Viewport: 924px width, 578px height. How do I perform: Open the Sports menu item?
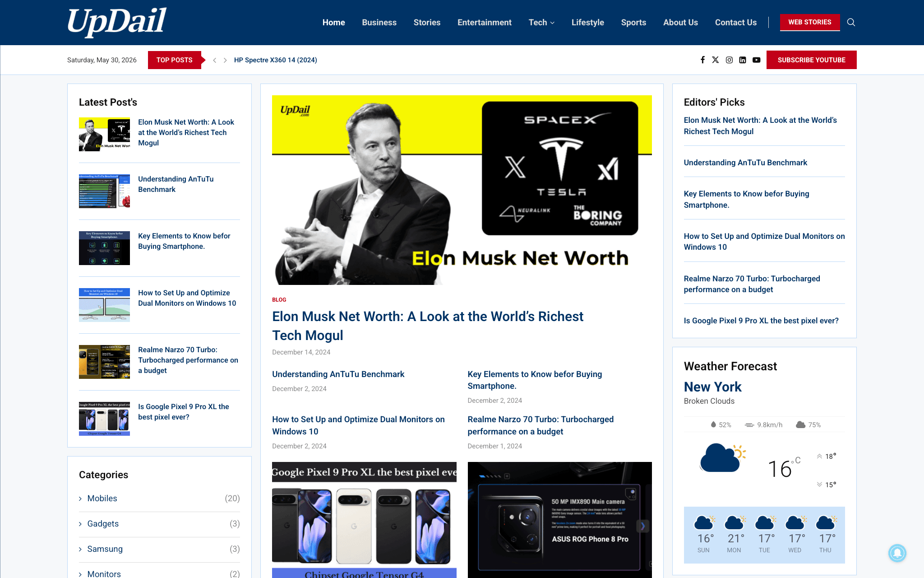tap(633, 22)
